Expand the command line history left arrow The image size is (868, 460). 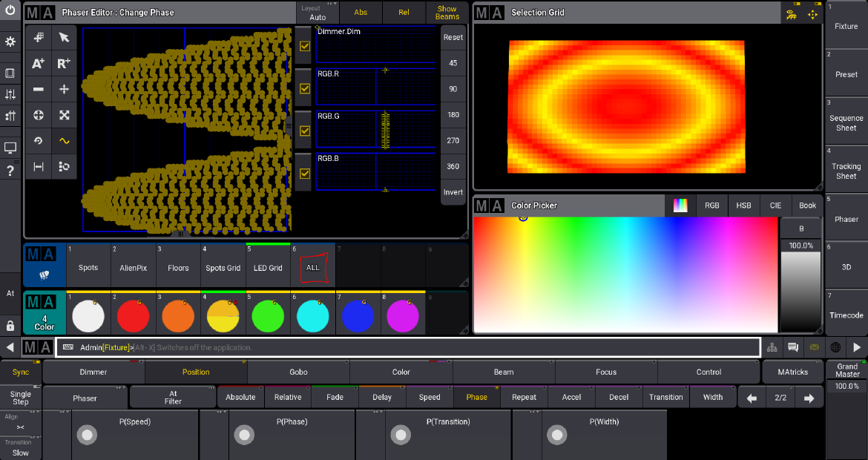(x=10, y=347)
